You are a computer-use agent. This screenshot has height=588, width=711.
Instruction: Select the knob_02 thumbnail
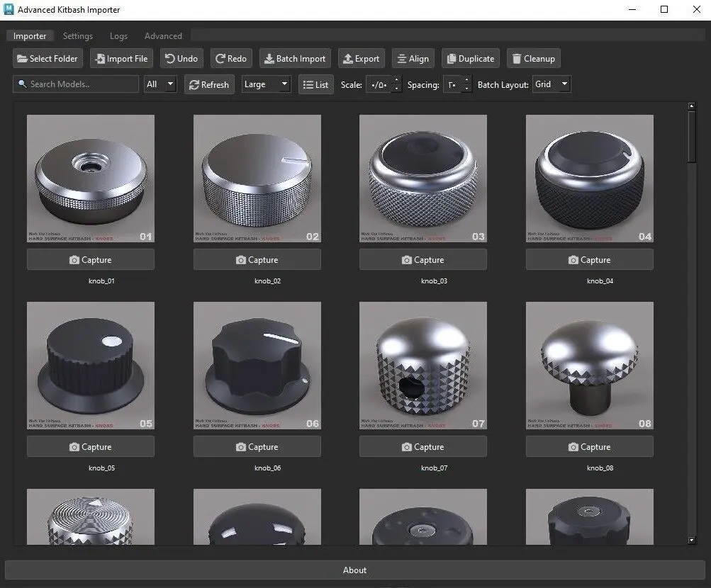(257, 179)
